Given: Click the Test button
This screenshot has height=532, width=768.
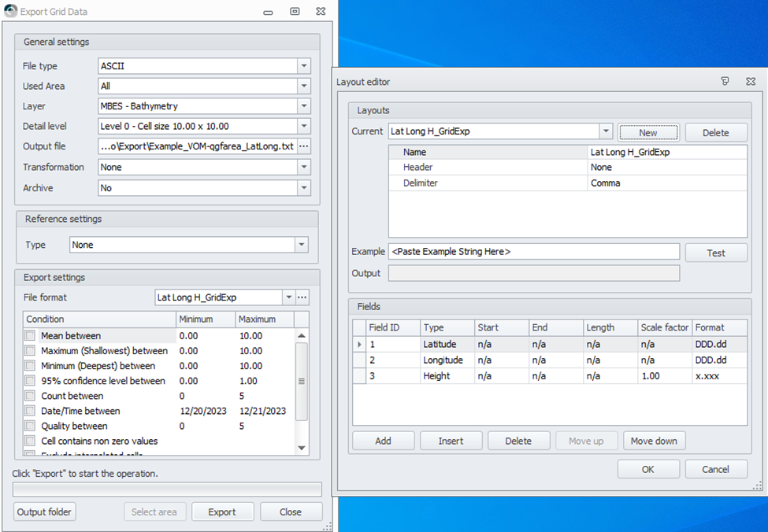Looking at the screenshot, I should pos(715,253).
